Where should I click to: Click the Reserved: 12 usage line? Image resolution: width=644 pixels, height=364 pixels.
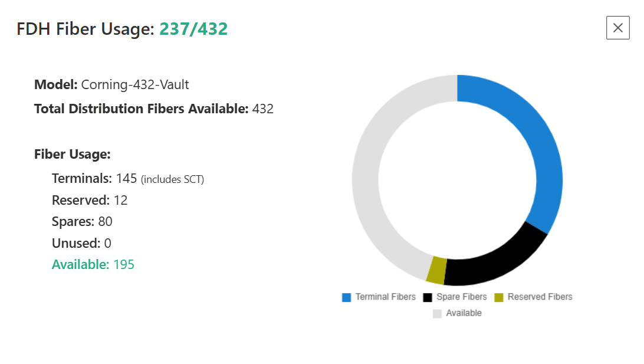coord(90,200)
